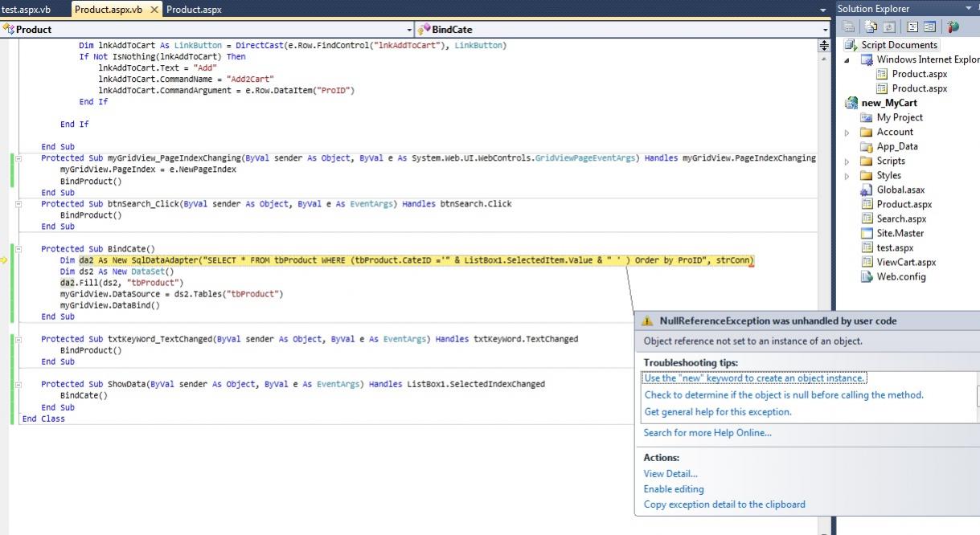Expand the Account folder
The height and width of the screenshot is (535, 980).
pyautogui.click(x=847, y=133)
